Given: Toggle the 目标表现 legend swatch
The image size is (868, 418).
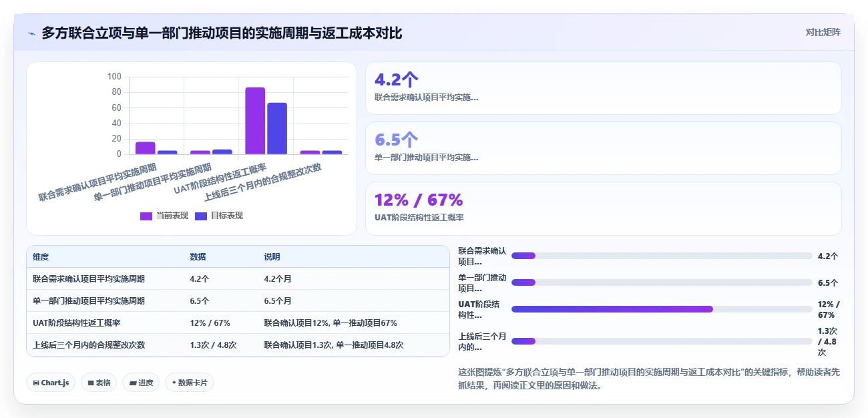Looking at the screenshot, I should tap(201, 216).
